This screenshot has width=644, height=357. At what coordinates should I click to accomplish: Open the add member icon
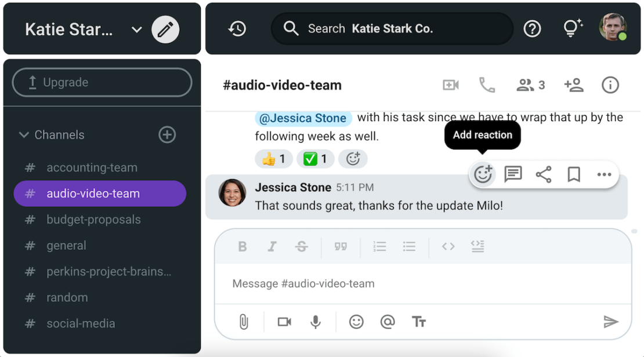(x=573, y=85)
